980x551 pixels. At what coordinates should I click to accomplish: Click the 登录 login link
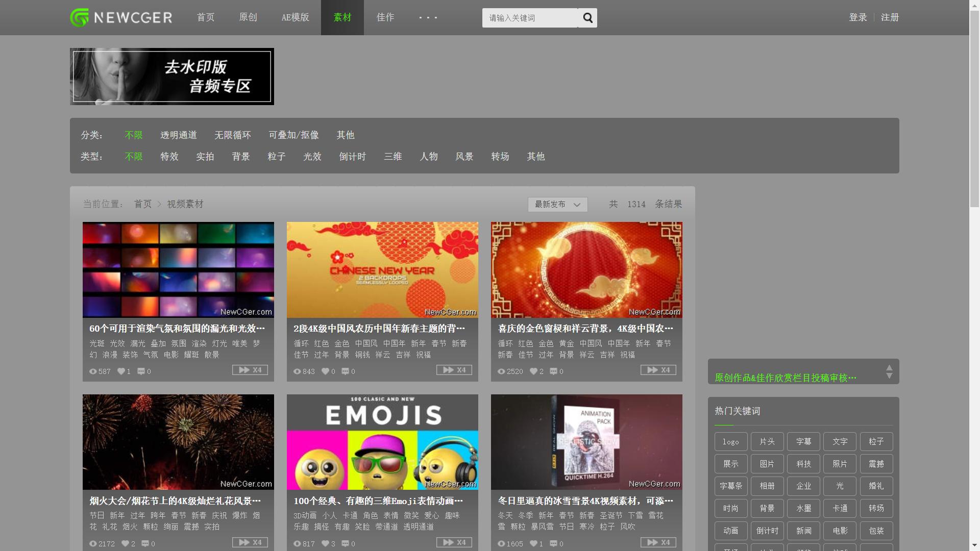click(857, 18)
